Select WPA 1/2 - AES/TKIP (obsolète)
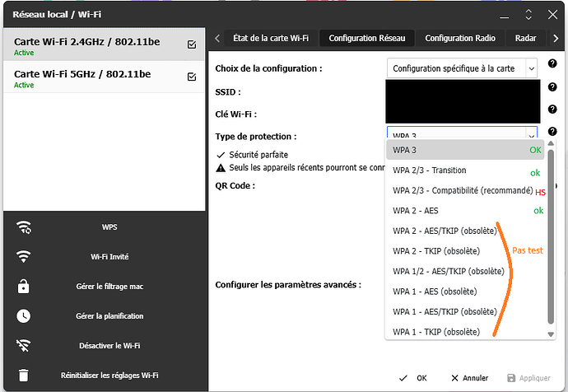This screenshot has width=568, height=392. (x=465, y=272)
